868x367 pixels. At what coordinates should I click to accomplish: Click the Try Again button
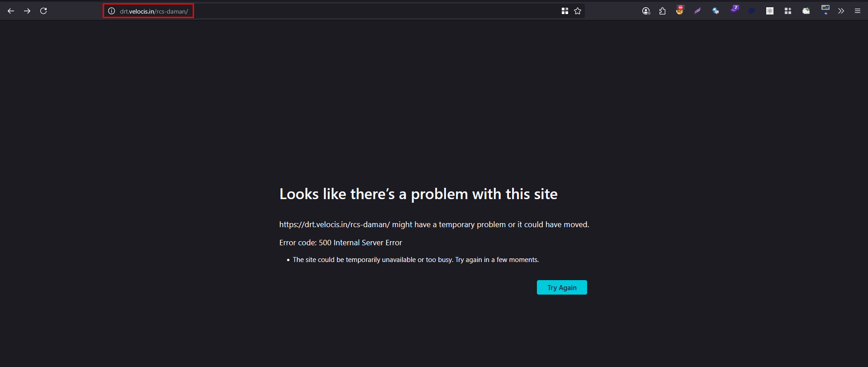pyautogui.click(x=562, y=287)
